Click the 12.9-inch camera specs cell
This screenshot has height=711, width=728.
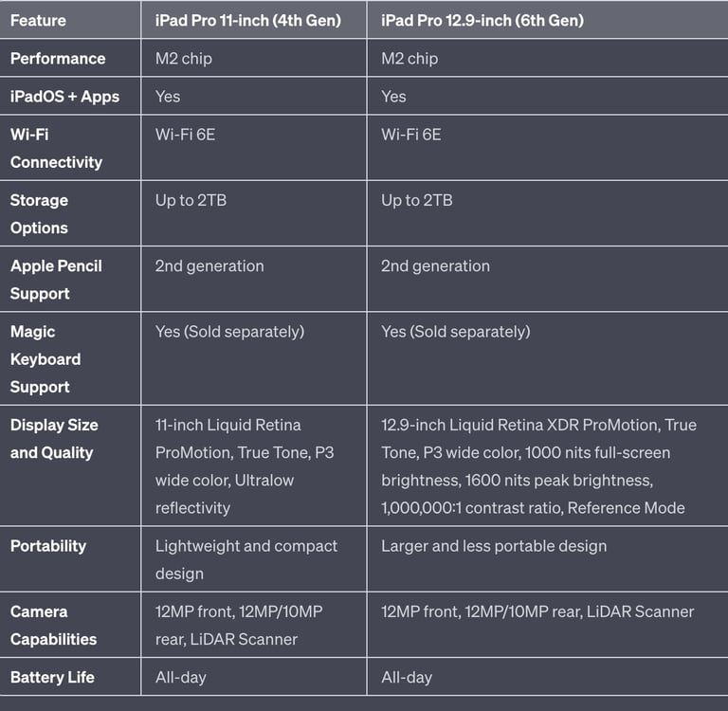click(x=537, y=611)
